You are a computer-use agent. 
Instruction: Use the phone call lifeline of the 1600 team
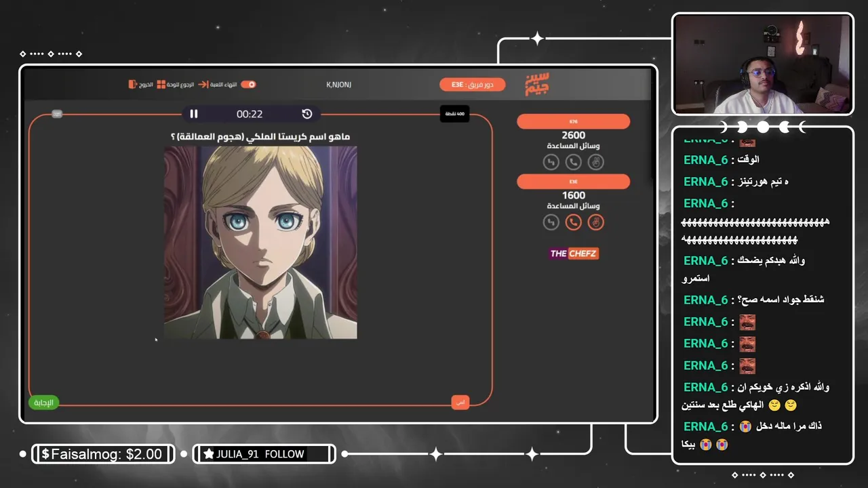pos(574,222)
